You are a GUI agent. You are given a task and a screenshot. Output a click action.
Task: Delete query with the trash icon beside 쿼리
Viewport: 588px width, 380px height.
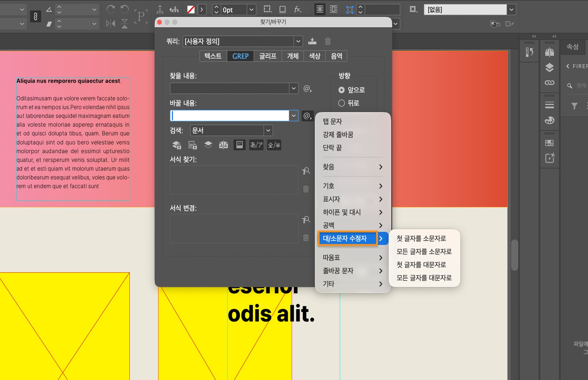[328, 41]
